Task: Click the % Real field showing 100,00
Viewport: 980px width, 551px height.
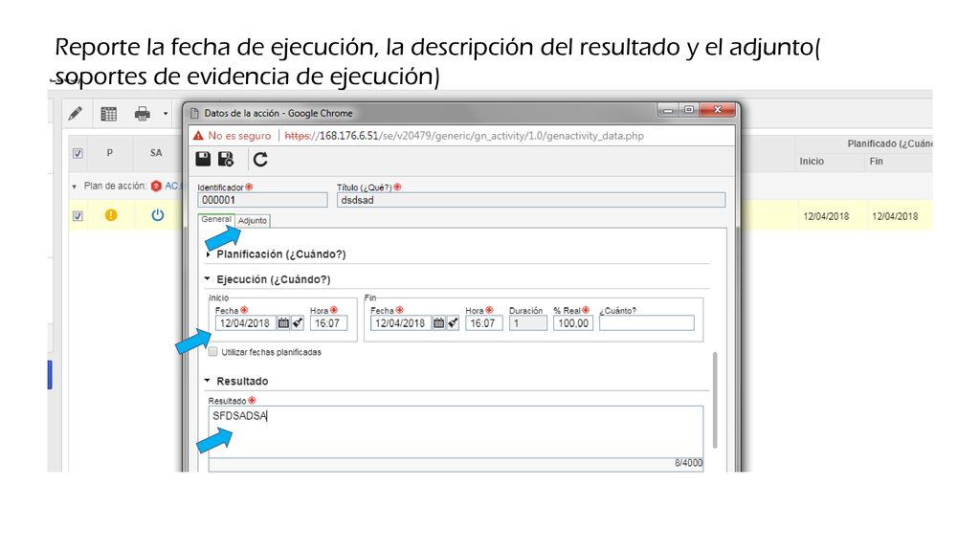Action: point(573,323)
